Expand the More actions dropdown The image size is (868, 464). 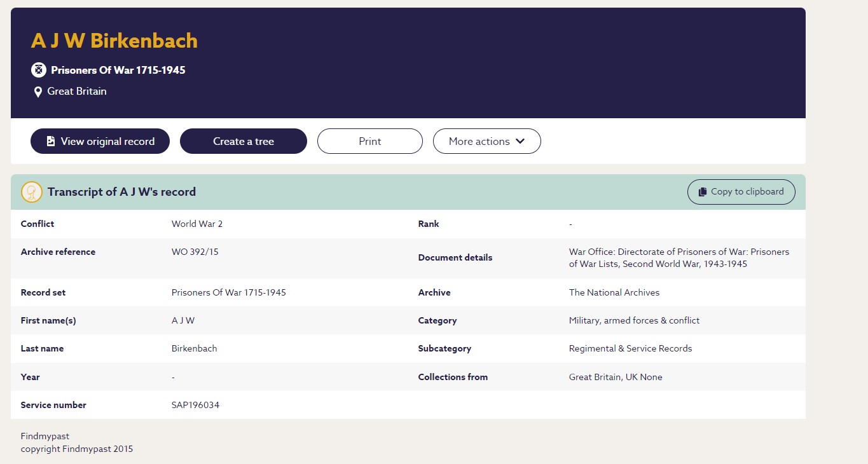tap(487, 141)
